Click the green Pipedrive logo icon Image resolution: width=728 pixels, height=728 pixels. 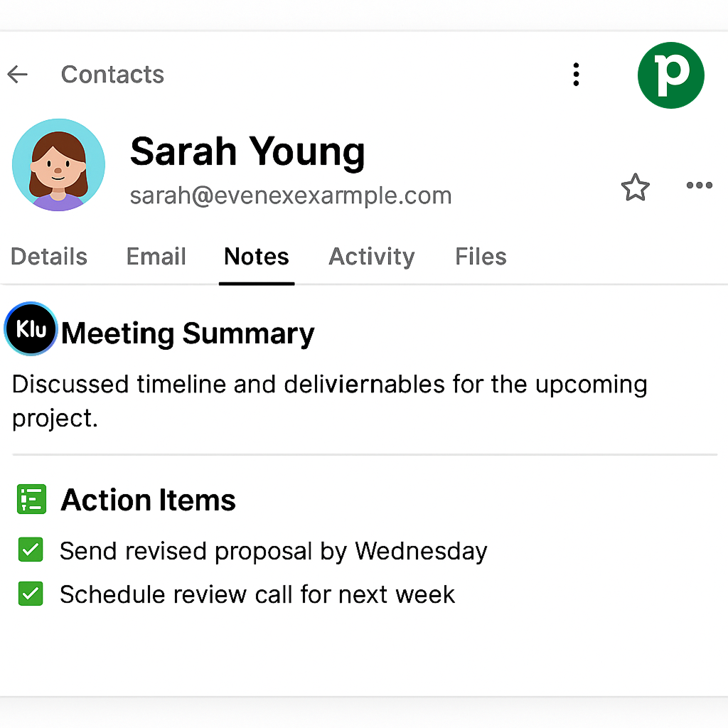click(x=670, y=75)
